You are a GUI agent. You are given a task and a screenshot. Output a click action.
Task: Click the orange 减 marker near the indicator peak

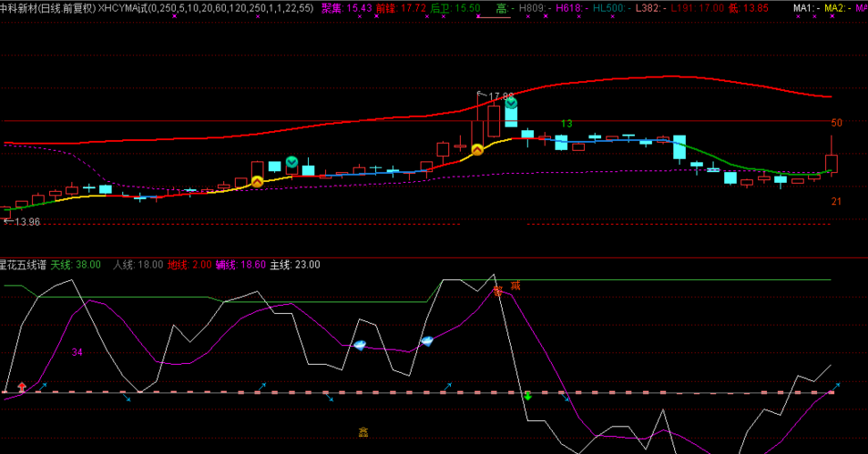(x=516, y=286)
